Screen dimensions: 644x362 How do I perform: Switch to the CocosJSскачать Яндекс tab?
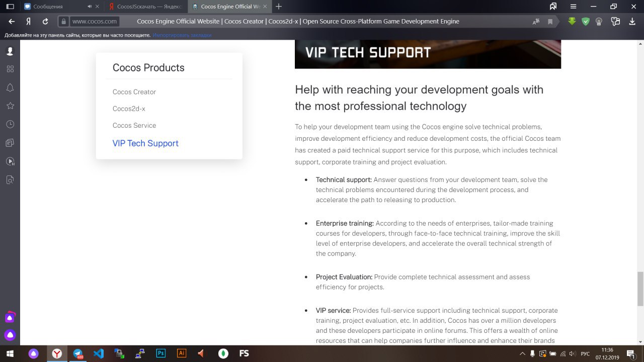coord(145,7)
